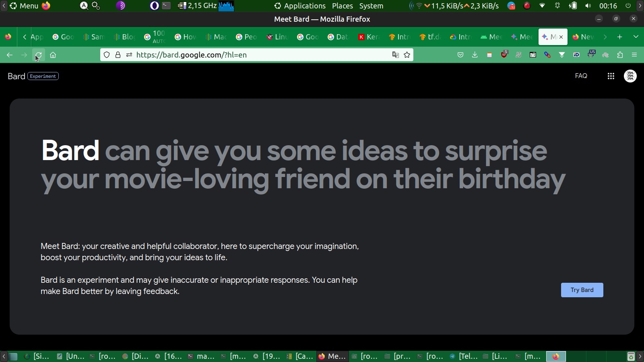
Task: Open a new browser tab
Action: tap(620, 37)
